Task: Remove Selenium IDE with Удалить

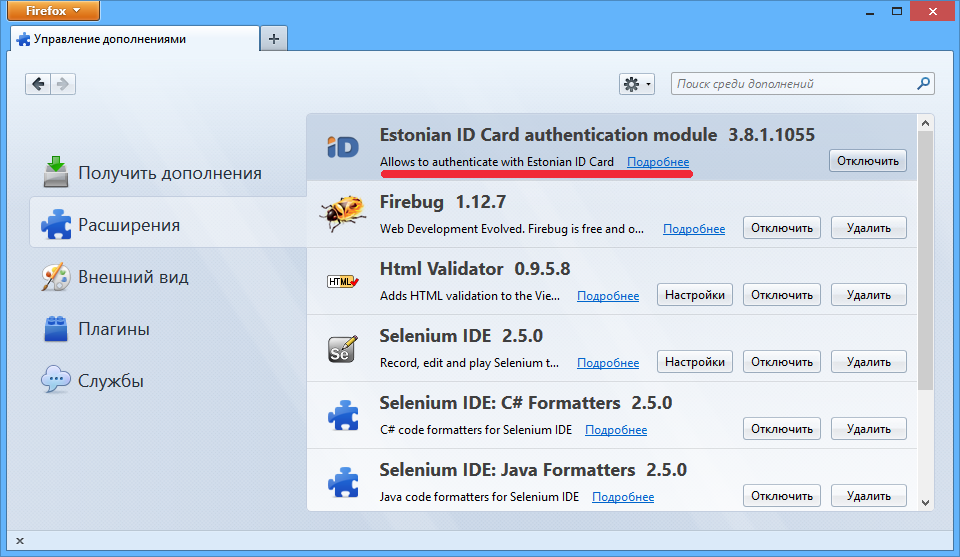Action: pyautogui.click(x=868, y=362)
